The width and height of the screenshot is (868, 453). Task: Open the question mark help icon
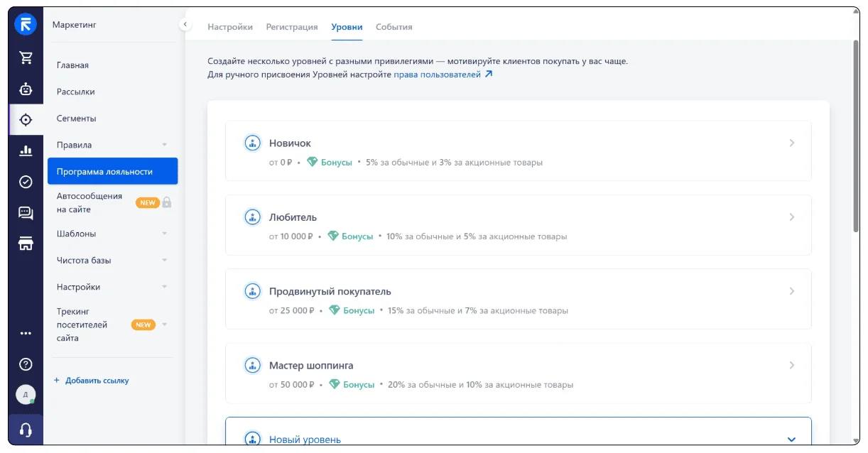point(26,364)
